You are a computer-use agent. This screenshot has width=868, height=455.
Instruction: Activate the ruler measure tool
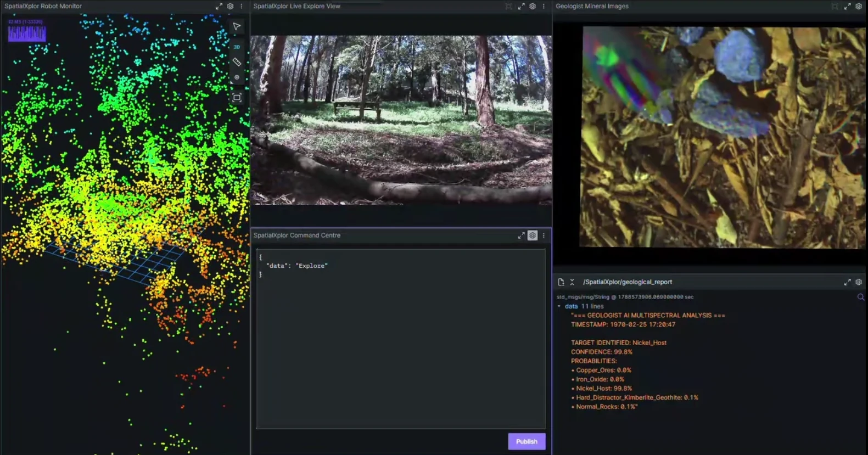tap(237, 62)
